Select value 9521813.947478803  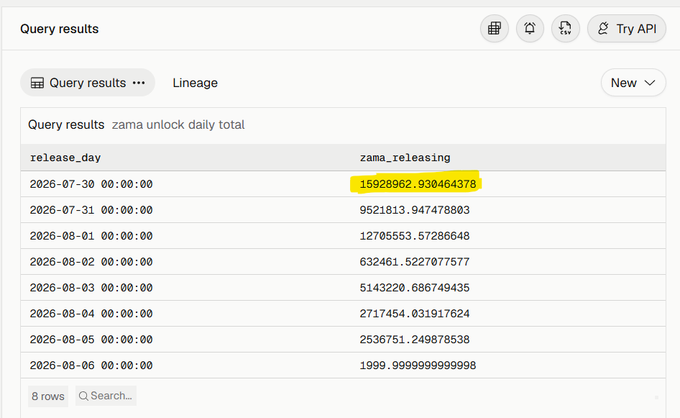click(x=415, y=210)
